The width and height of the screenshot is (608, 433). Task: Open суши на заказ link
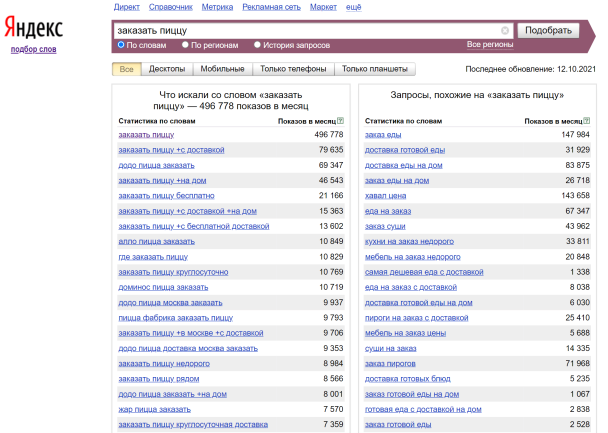(390, 348)
